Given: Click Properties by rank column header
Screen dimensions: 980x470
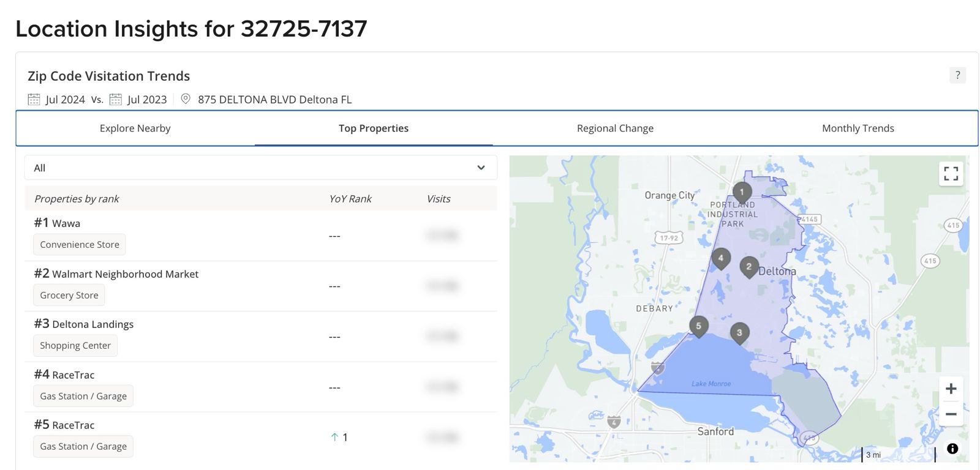Looking at the screenshot, I should 77,198.
